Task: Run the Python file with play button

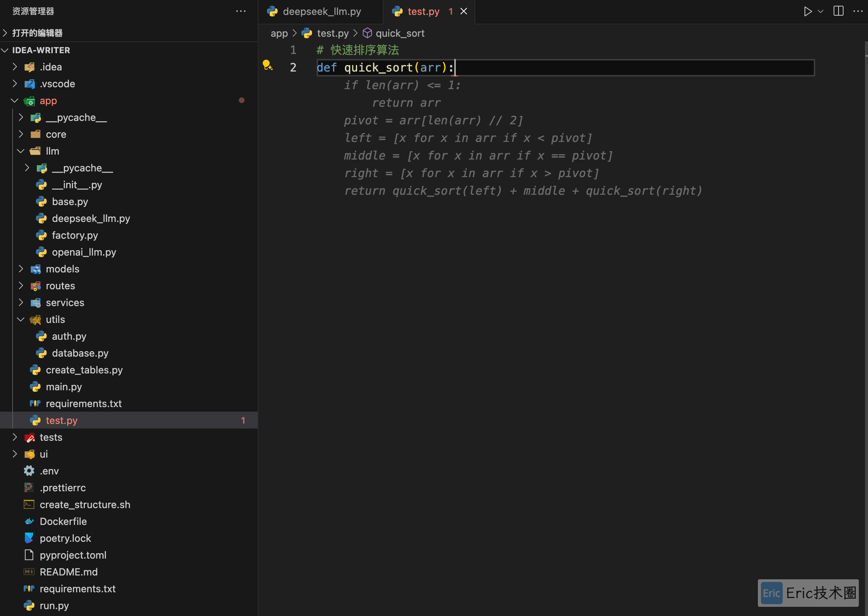Action: coord(808,11)
